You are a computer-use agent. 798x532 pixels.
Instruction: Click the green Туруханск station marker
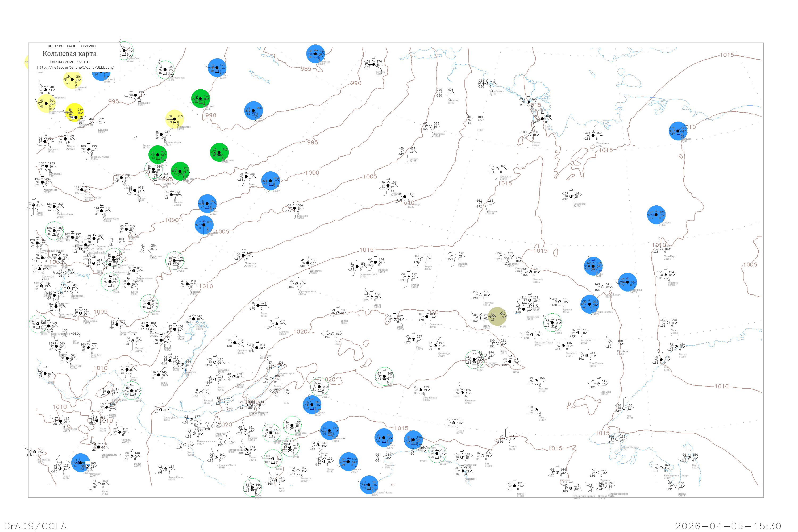click(x=201, y=99)
